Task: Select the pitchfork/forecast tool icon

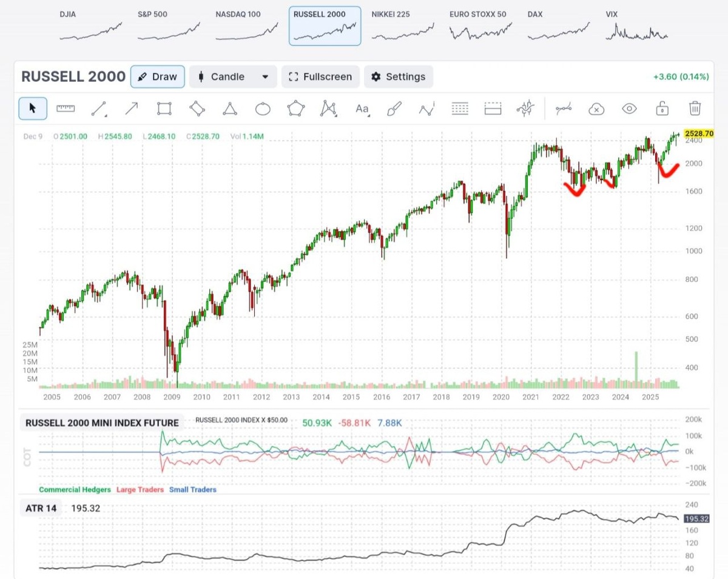Action: point(525,109)
